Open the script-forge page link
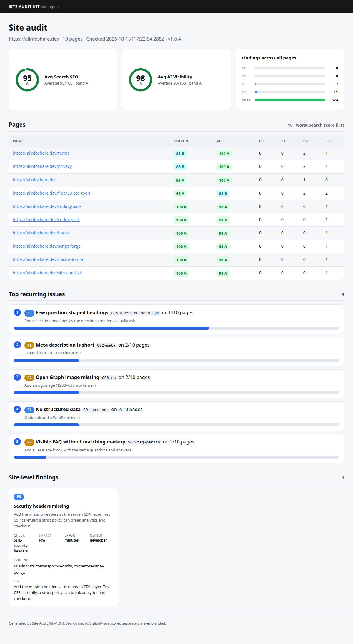Viewport: 353px width, 644px height. 46,246
